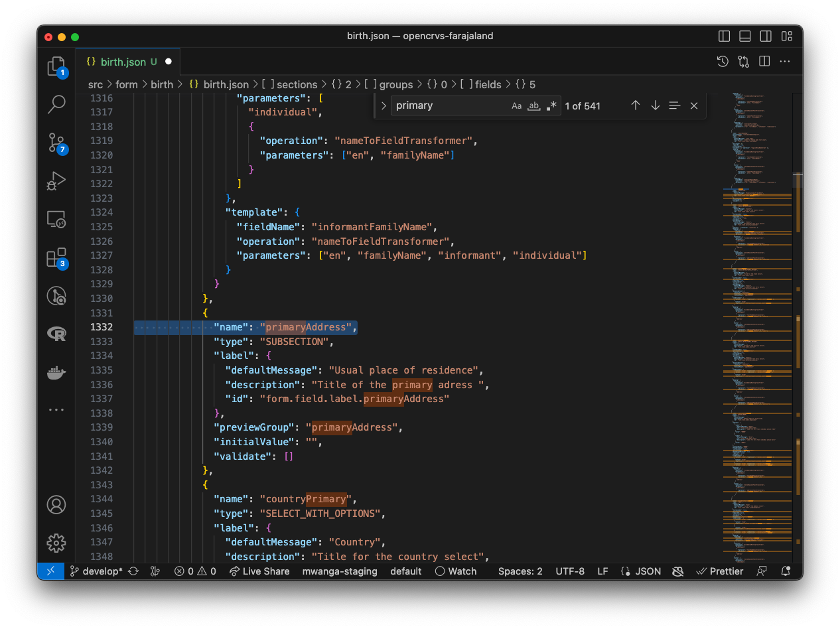
Task: Toggle Use Regular Expression in find
Action: click(x=551, y=105)
